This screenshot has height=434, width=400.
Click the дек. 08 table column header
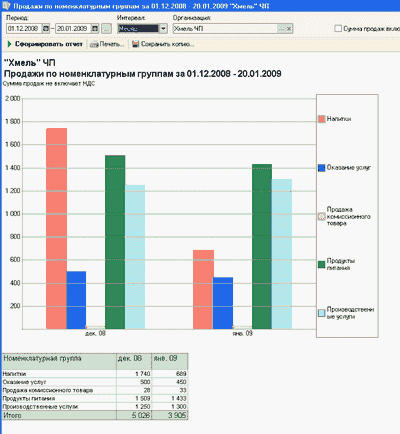point(134,361)
